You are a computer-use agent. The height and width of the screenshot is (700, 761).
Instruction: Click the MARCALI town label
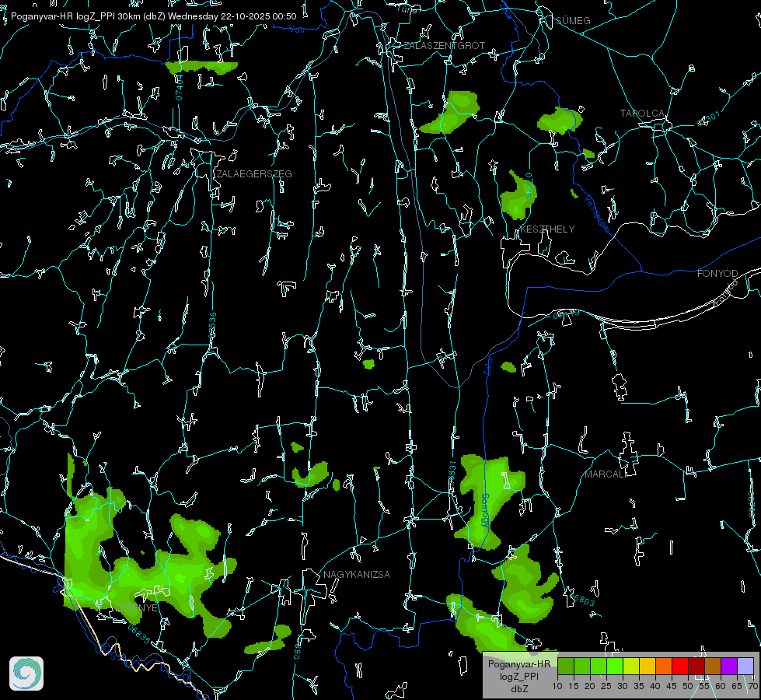point(606,474)
